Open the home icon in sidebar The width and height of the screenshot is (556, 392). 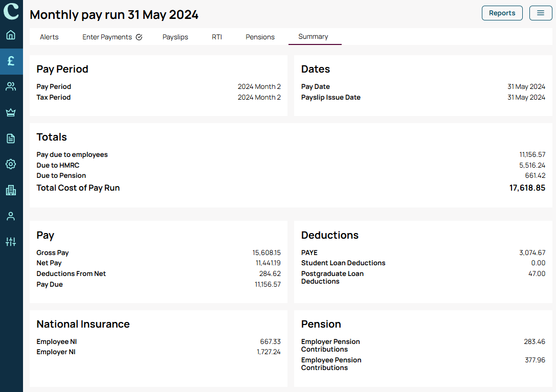11,35
